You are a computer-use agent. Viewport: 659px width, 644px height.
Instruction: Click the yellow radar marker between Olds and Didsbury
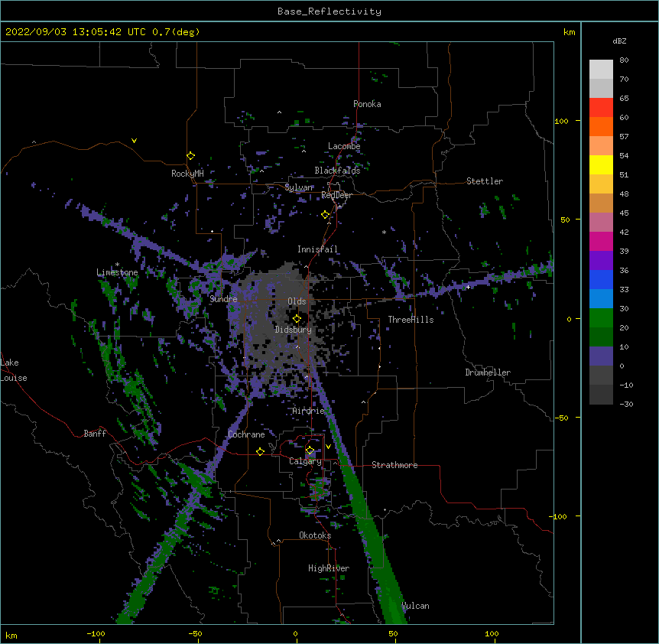click(x=297, y=319)
